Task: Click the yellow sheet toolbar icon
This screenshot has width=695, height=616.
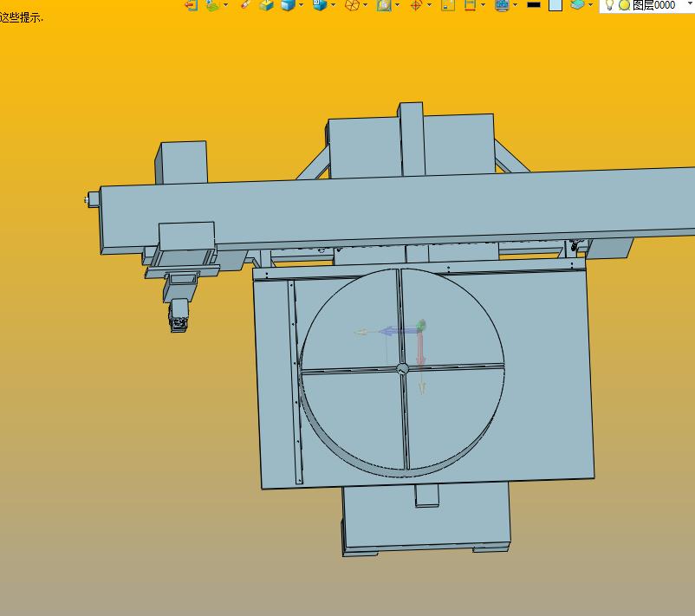Action: click(448, 5)
